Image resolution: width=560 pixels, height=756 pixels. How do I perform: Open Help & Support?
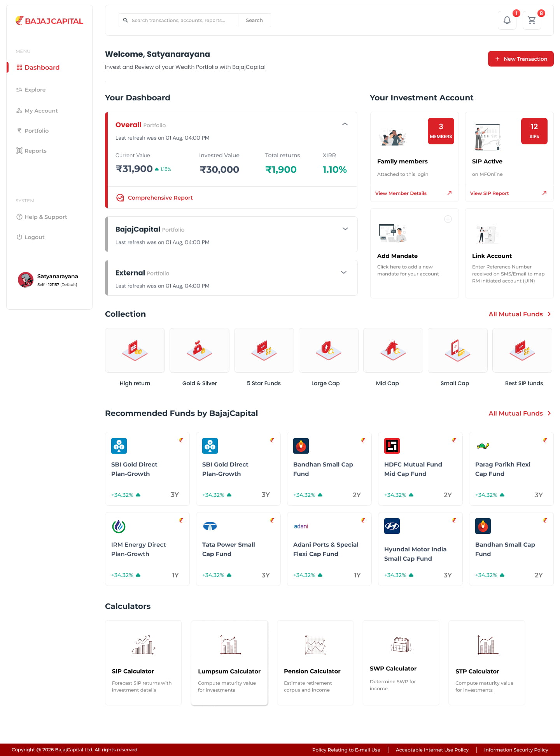click(42, 217)
